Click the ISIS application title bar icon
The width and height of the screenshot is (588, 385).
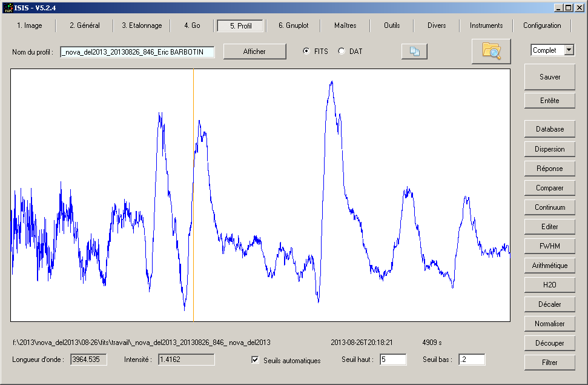click(8, 8)
